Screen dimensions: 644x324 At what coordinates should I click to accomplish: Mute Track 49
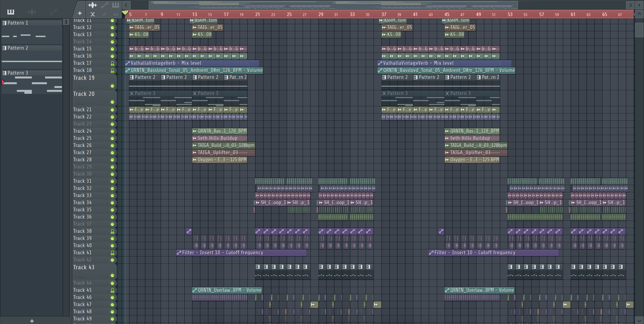click(112, 319)
